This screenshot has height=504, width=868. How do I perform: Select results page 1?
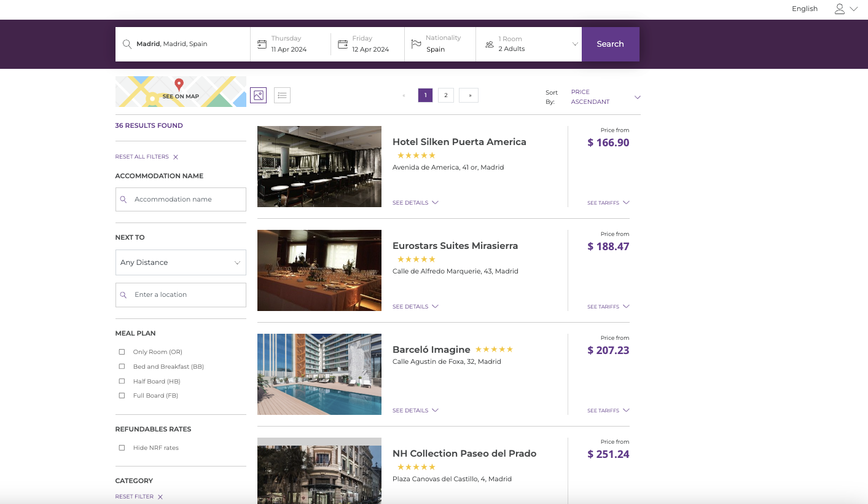(x=425, y=95)
